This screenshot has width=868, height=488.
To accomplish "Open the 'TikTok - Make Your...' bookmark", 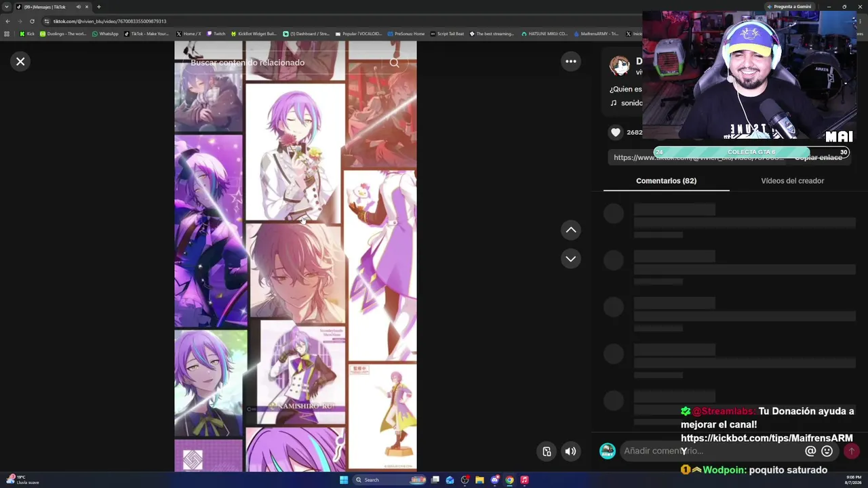I will [146, 34].
